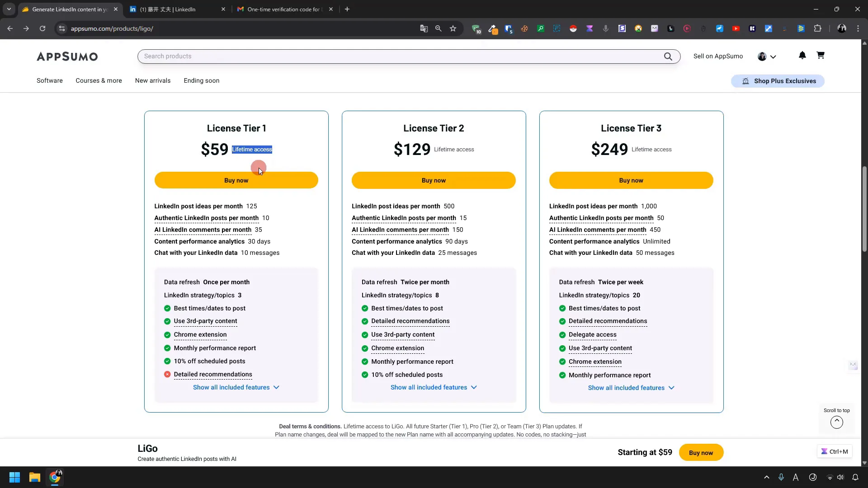Close the Generate LinkedIn content tab

tap(116, 9)
